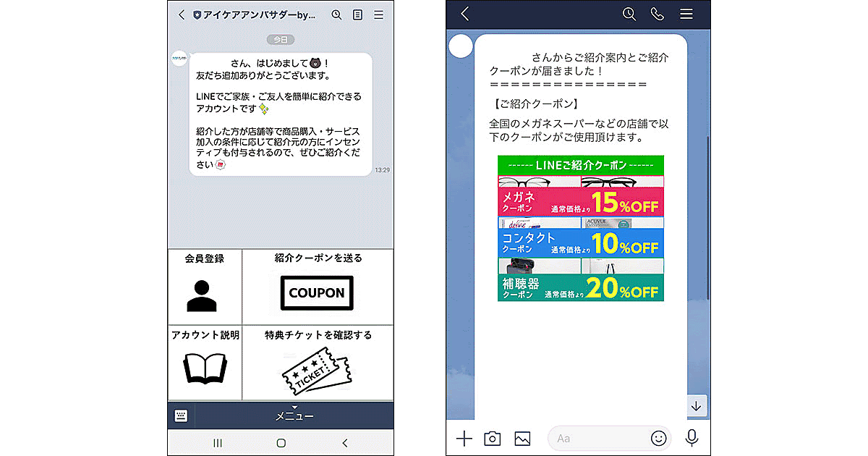Screen dimensions: 868x456
Task: Open 特典チケットを確認する ticket tile
Action: coord(318,363)
